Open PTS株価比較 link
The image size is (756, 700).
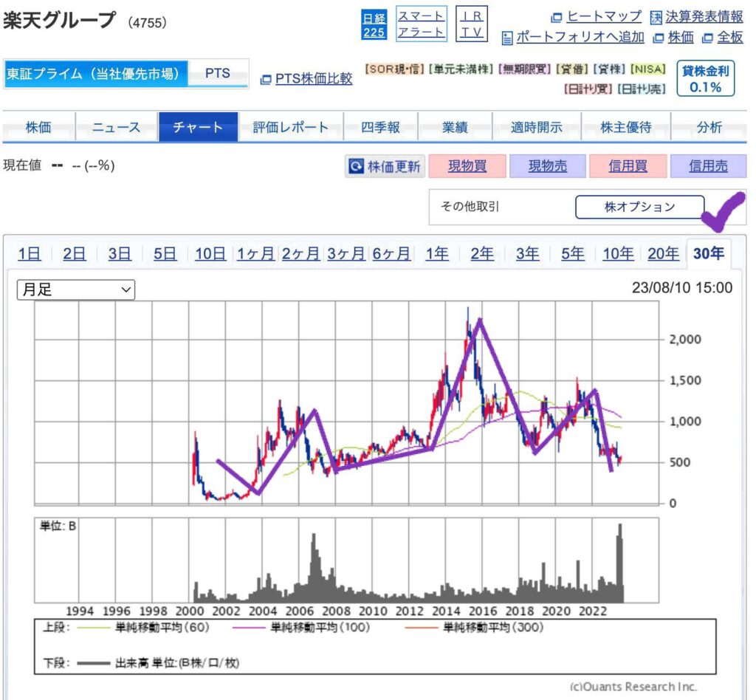(x=314, y=78)
